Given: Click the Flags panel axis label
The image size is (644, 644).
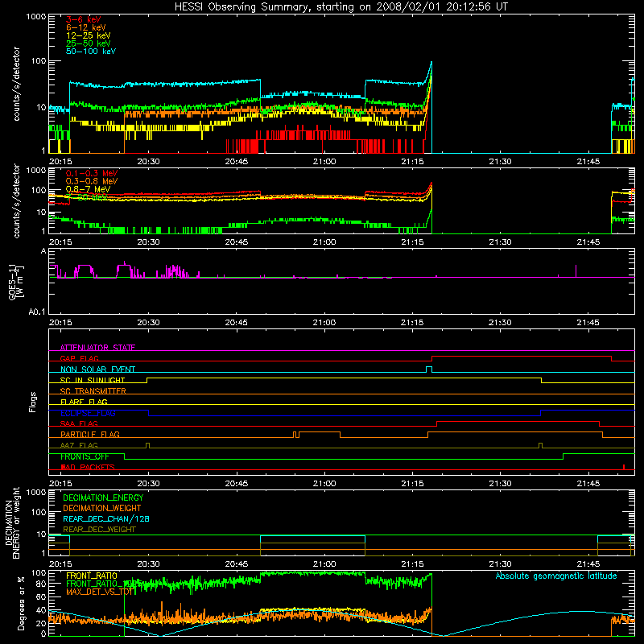Looking at the screenshot, I should coord(33,402).
